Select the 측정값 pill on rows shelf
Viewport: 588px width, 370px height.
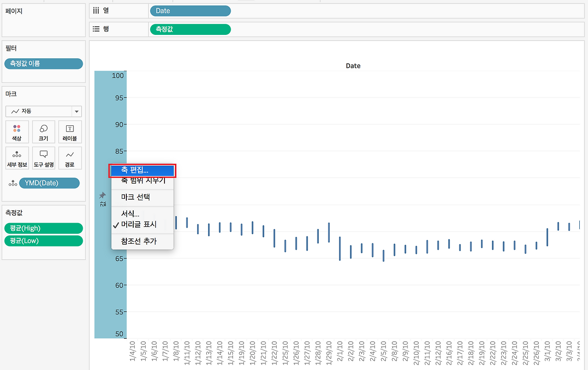click(190, 29)
